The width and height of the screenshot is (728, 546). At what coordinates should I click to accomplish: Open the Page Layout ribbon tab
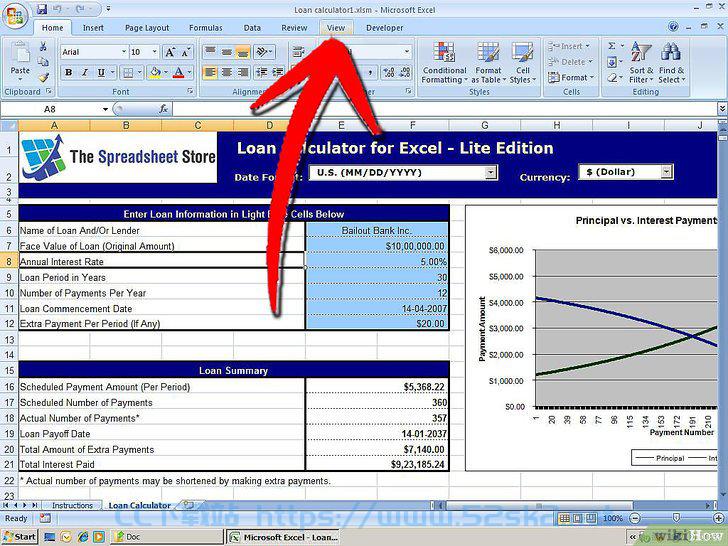[147, 28]
